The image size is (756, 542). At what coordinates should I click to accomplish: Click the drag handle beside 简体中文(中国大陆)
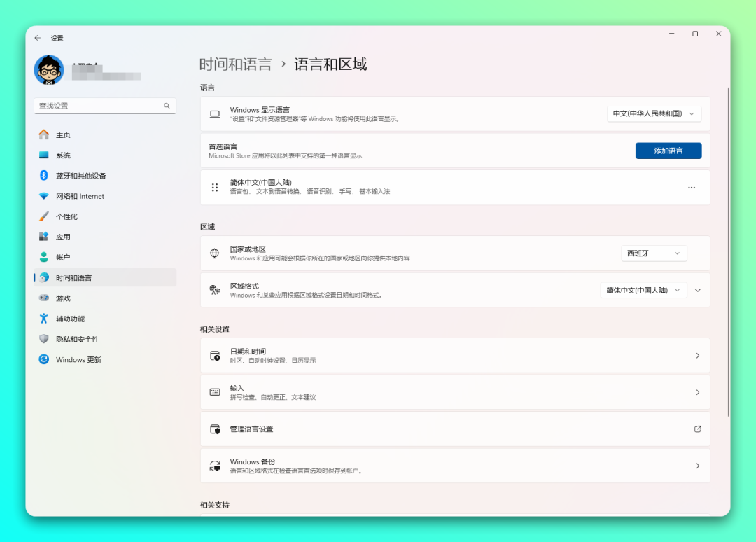pos(215,188)
